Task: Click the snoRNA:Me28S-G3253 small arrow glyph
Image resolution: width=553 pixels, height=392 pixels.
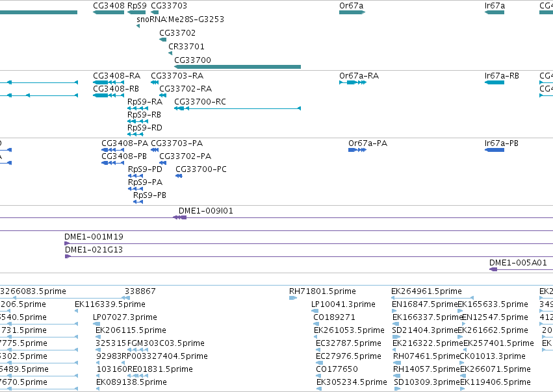Action: click(x=138, y=26)
